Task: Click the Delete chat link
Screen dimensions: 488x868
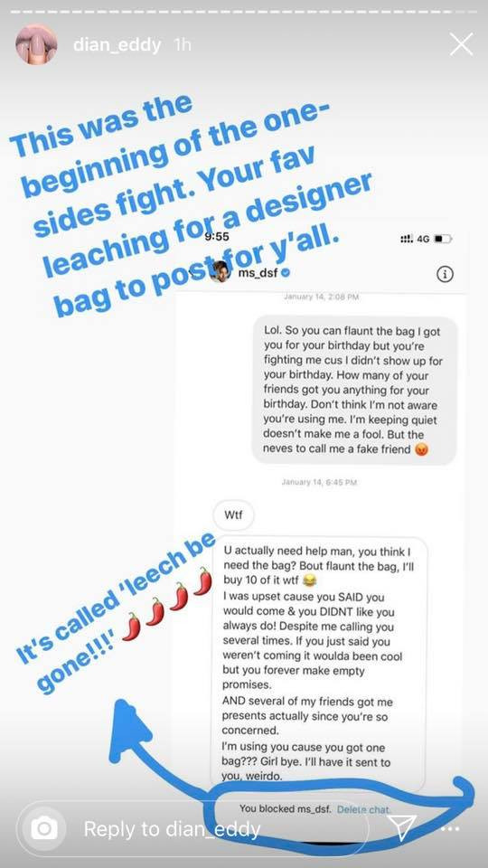Action: pyautogui.click(x=363, y=808)
